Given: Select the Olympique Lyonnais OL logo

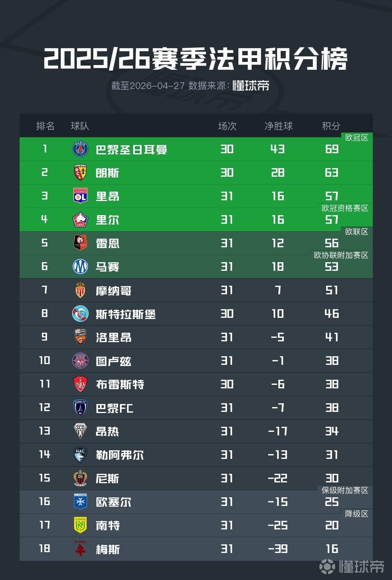Looking at the screenshot, I should pyautogui.click(x=80, y=196).
